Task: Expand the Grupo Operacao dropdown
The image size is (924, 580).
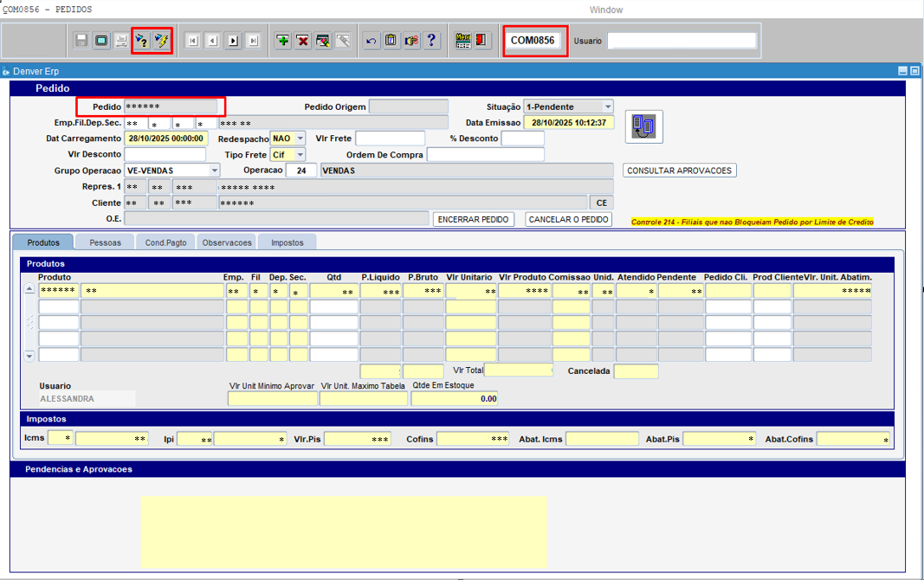Action: click(x=215, y=171)
